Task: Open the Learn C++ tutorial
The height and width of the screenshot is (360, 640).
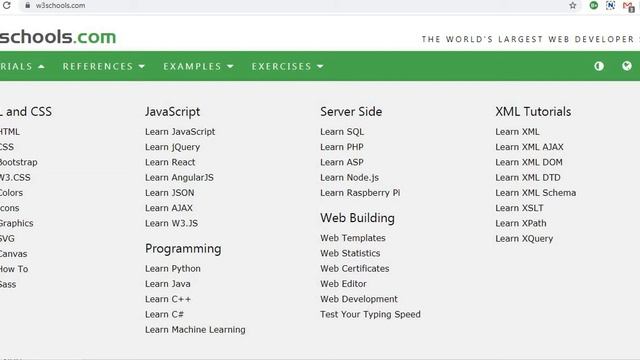Action: point(168,299)
